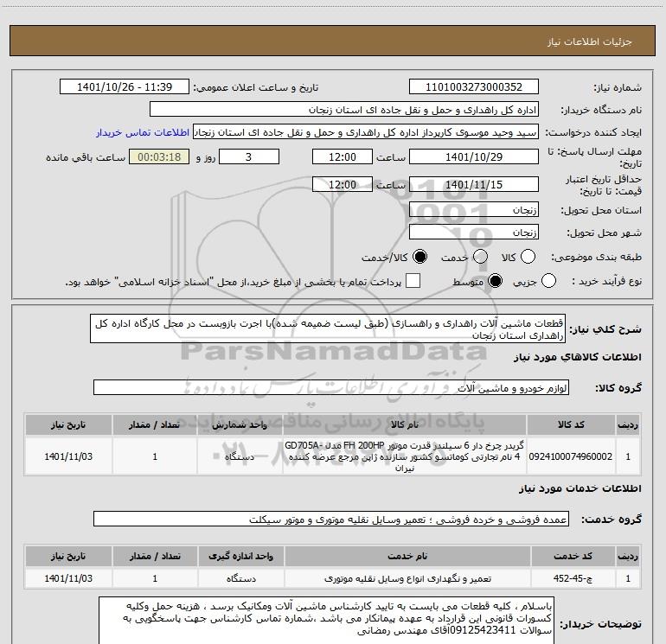The width and height of the screenshot is (666, 644).
Task: Click the price validity date 1401/11/15
Action: [474, 184]
